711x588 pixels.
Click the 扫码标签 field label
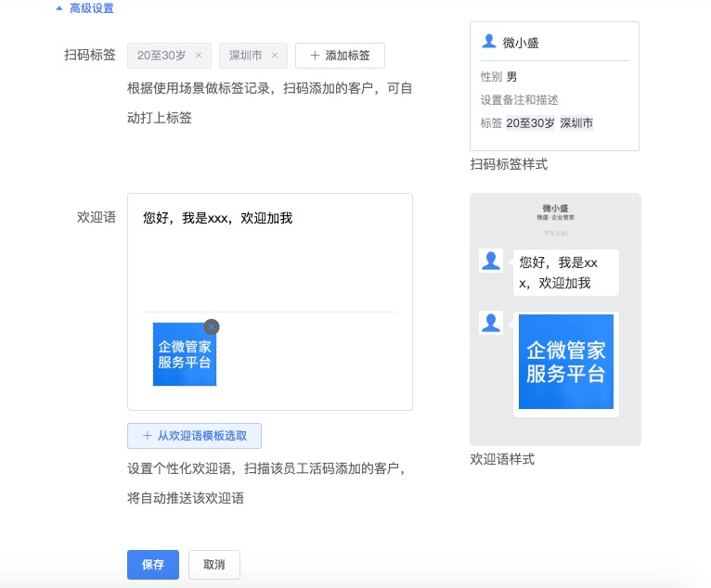click(x=90, y=55)
